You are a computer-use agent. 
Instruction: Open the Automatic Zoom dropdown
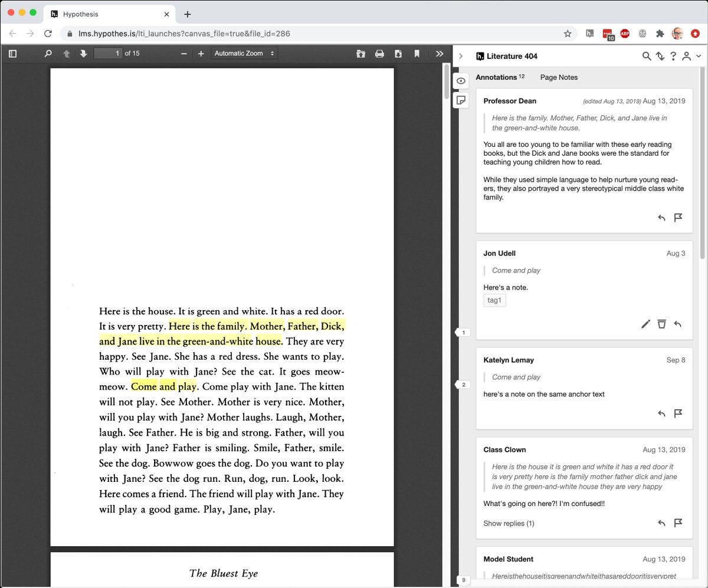pos(244,54)
